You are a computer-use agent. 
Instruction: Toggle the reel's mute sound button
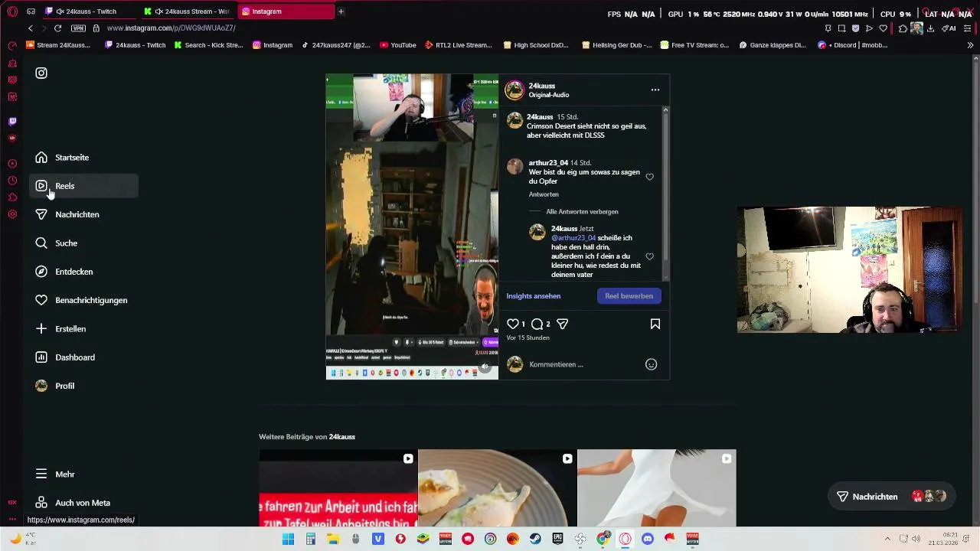click(485, 366)
